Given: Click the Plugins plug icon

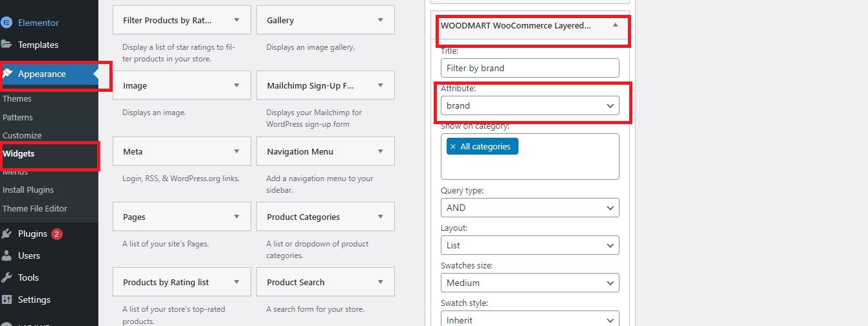Looking at the screenshot, I should tap(6, 234).
